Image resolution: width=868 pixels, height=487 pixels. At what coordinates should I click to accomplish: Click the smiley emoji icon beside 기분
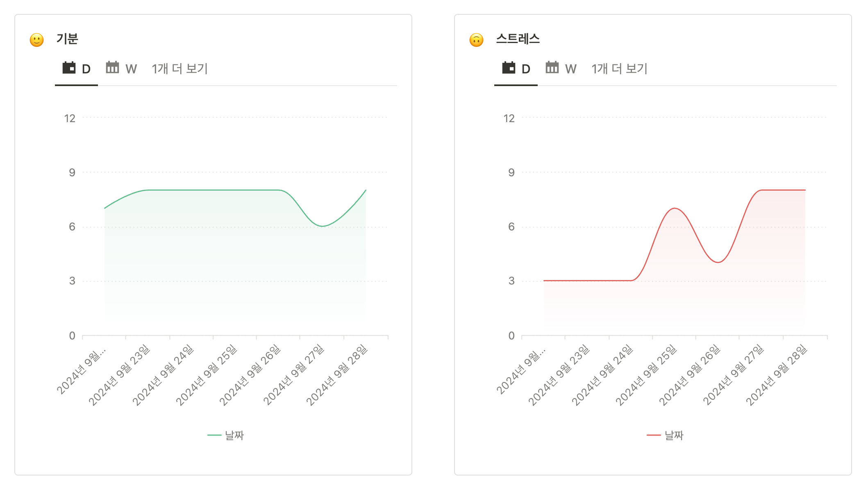tap(37, 40)
